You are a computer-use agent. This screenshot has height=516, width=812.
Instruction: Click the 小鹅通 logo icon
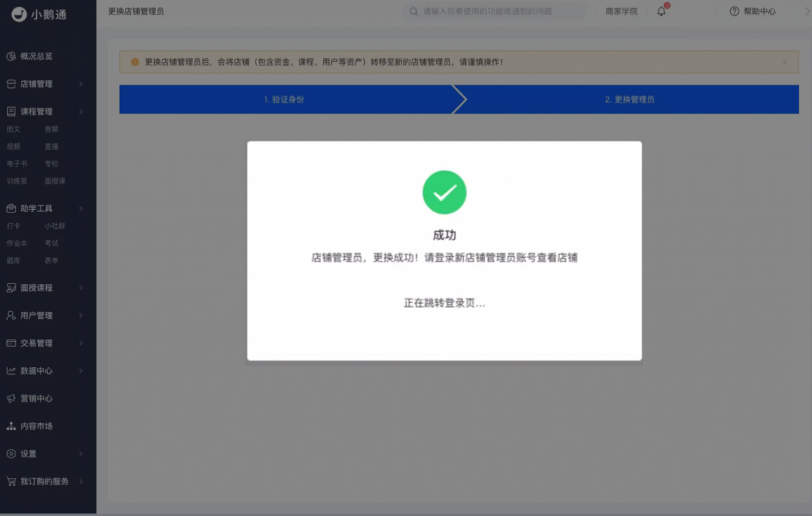[19, 14]
